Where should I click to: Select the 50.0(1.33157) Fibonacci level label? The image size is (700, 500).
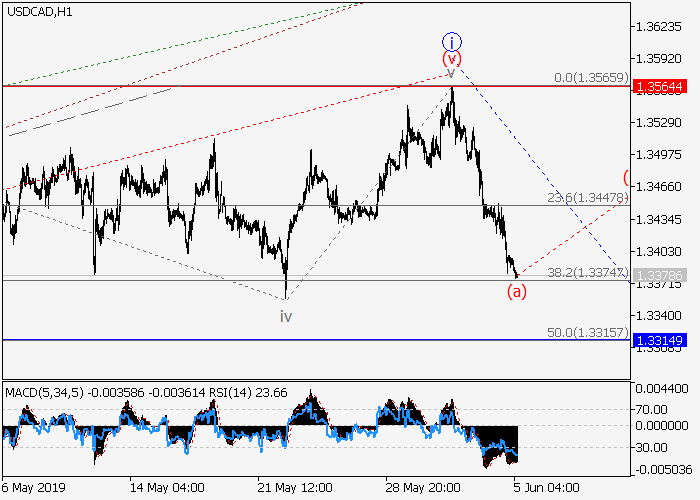click(x=587, y=331)
